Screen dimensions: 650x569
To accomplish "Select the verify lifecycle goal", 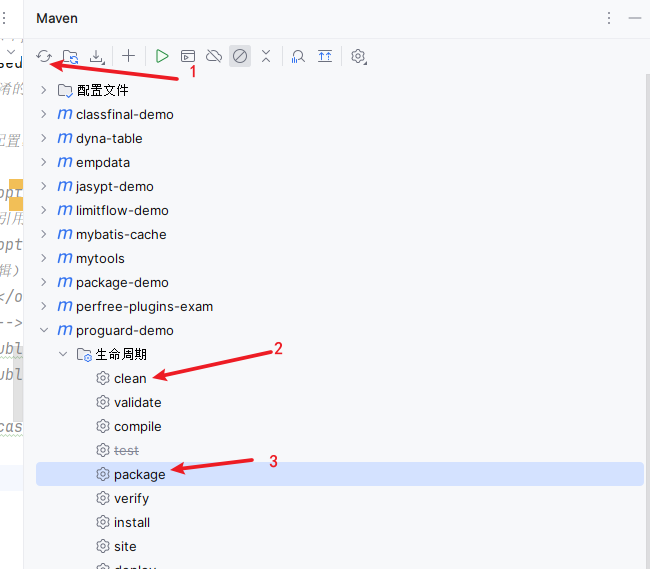I will [x=131, y=499].
